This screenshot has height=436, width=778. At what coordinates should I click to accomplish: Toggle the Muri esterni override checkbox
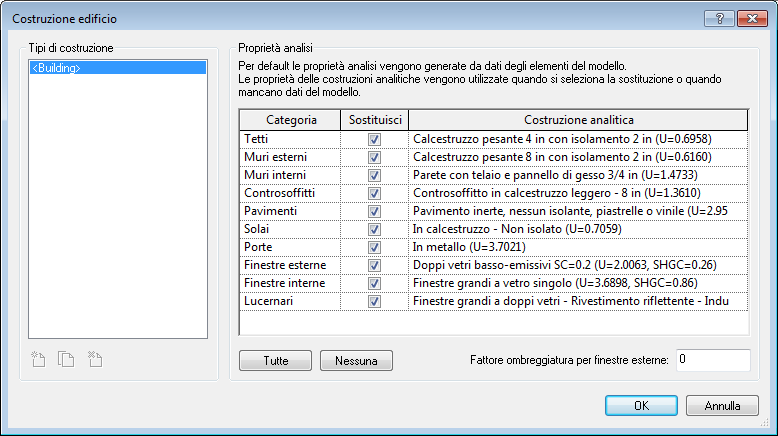tap(374, 157)
